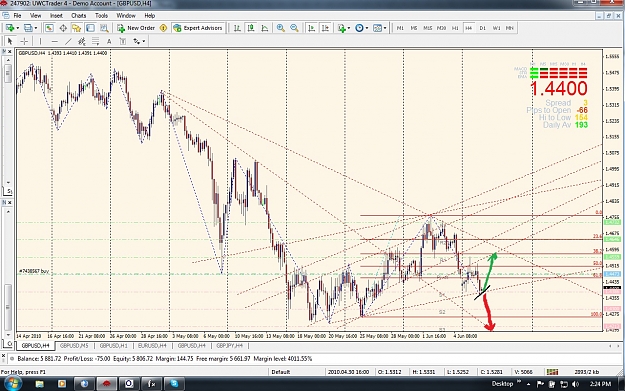
Task: Select the M15 timeframe
Action: (x=427, y=28)
